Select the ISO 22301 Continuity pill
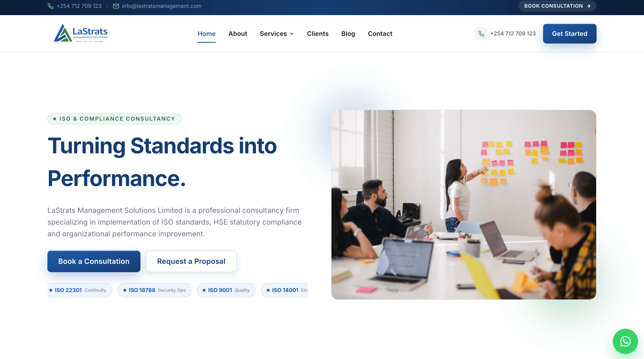Screen dimensions: 644x359 click(79, 290)
